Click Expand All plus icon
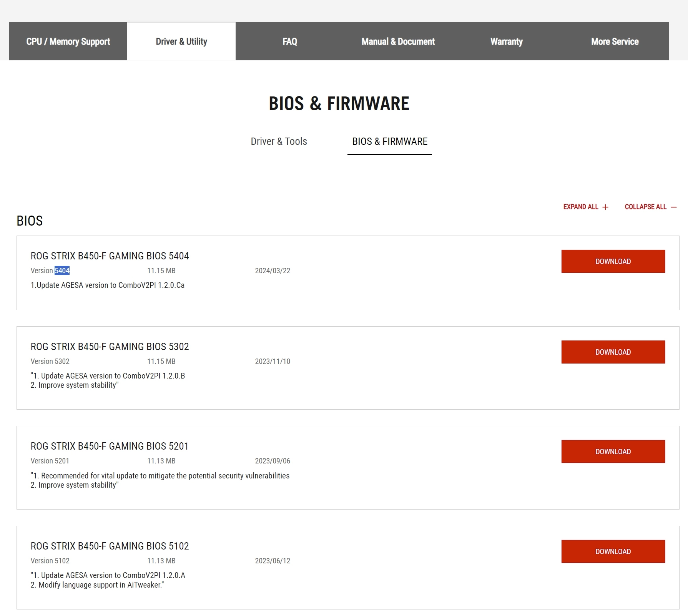This screenshot has width=688, height=616. pos(605,207)
